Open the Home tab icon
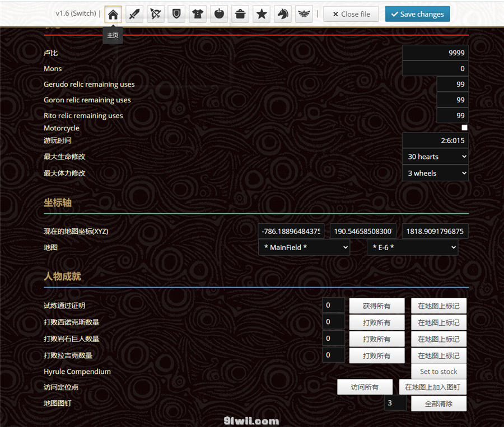 point(113,14)
